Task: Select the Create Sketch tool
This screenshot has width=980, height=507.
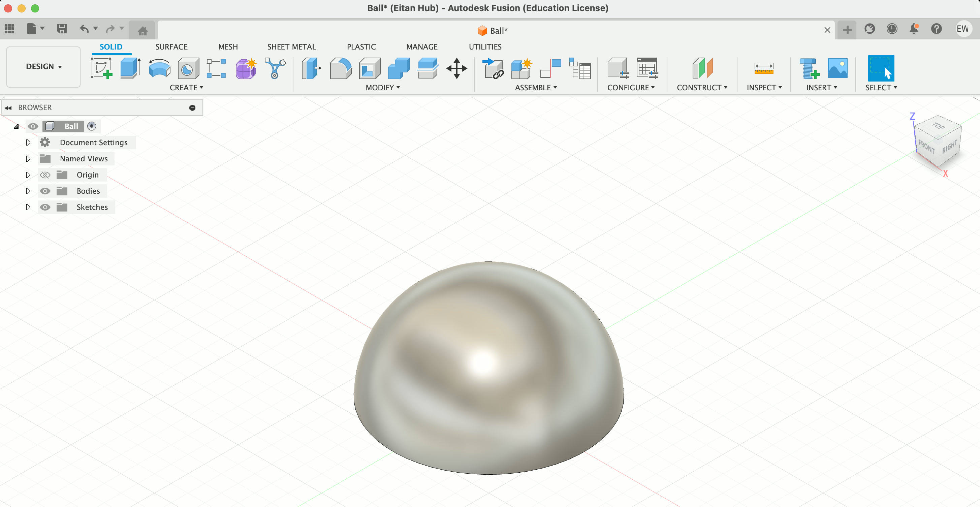Action: click(101, 68)
